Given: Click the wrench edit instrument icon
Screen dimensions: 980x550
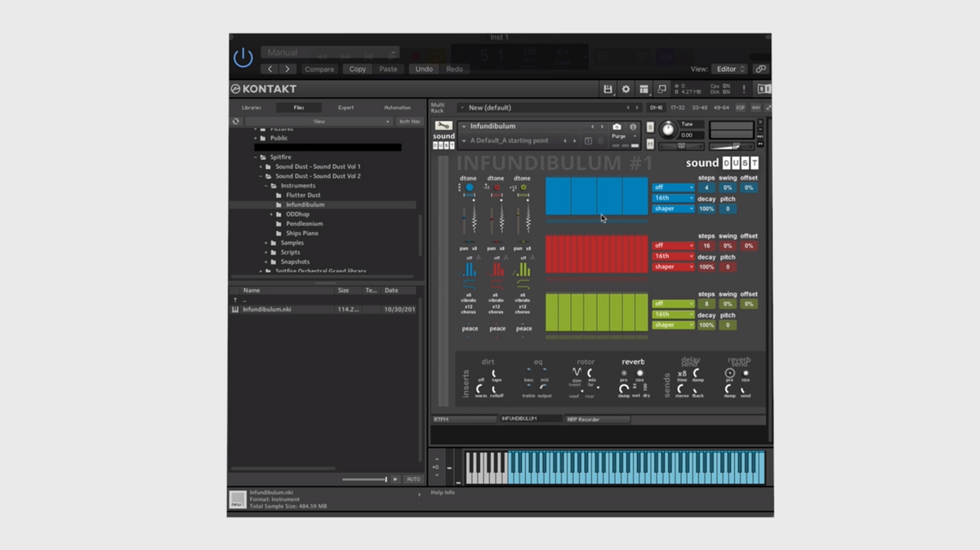Looking at the screenshot, I should click(x=443, y=126).
